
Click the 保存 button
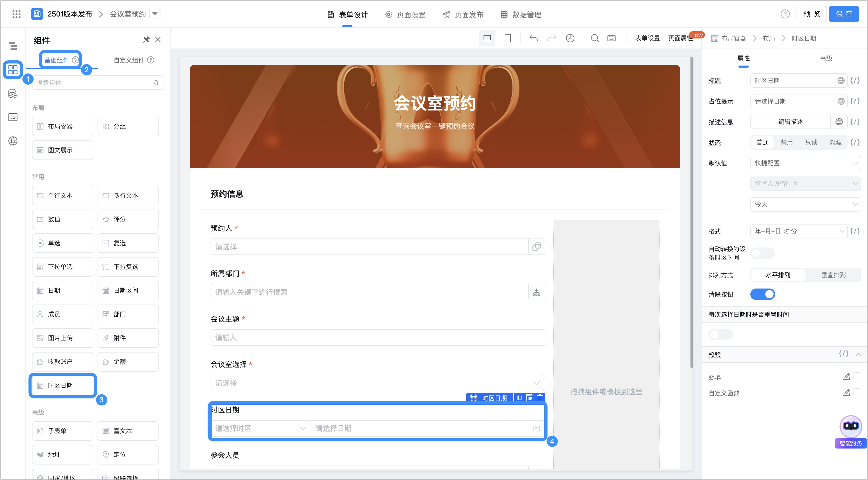844,14
